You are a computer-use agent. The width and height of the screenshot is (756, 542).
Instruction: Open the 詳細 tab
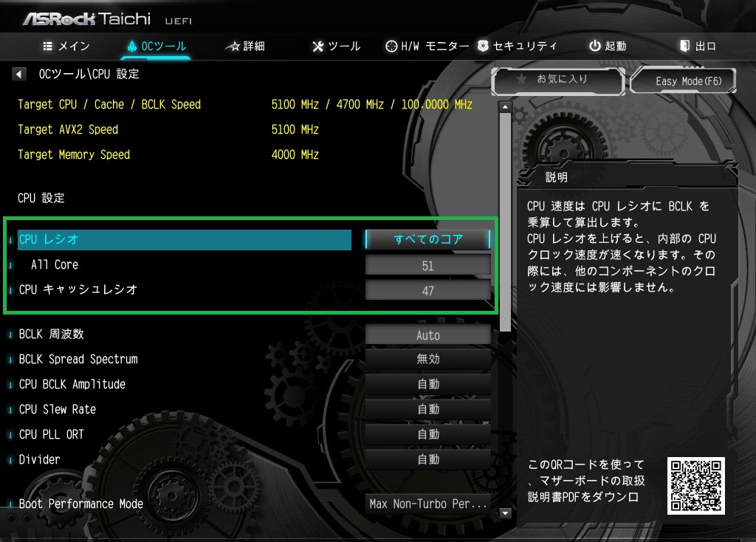(x=245, y=46)
